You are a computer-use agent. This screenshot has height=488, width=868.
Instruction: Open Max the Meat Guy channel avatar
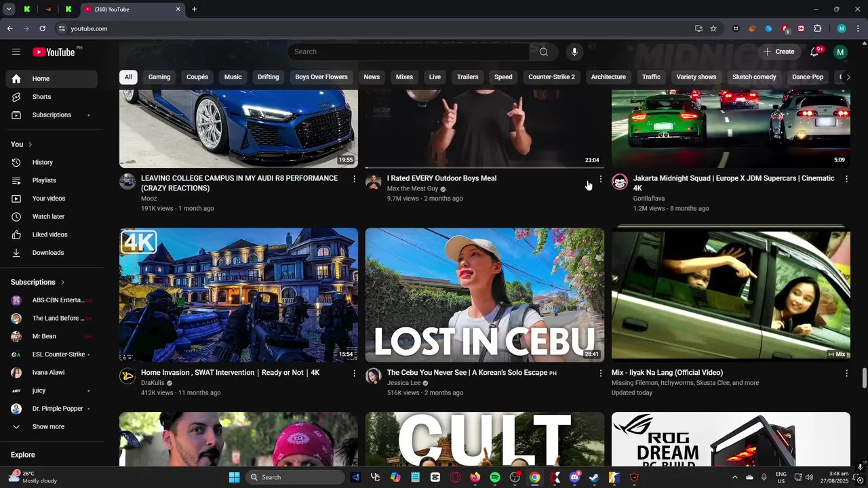click(x=374, y=181)
